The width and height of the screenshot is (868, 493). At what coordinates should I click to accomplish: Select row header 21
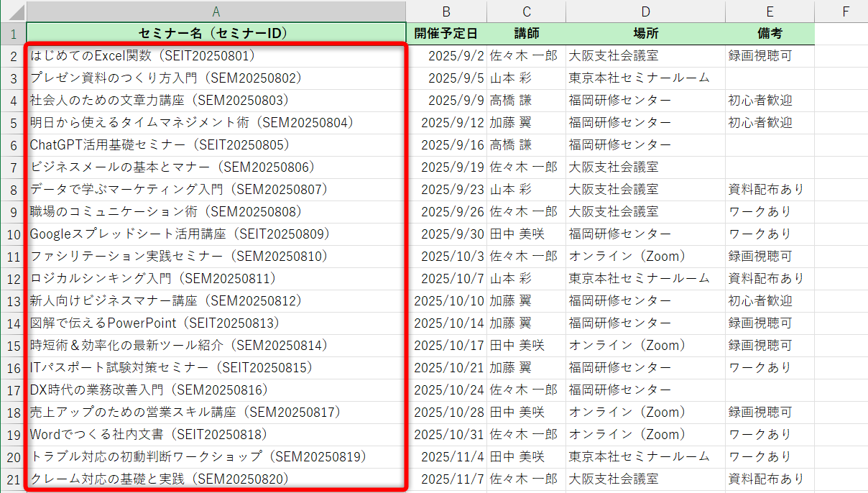[x=14, y=479]
